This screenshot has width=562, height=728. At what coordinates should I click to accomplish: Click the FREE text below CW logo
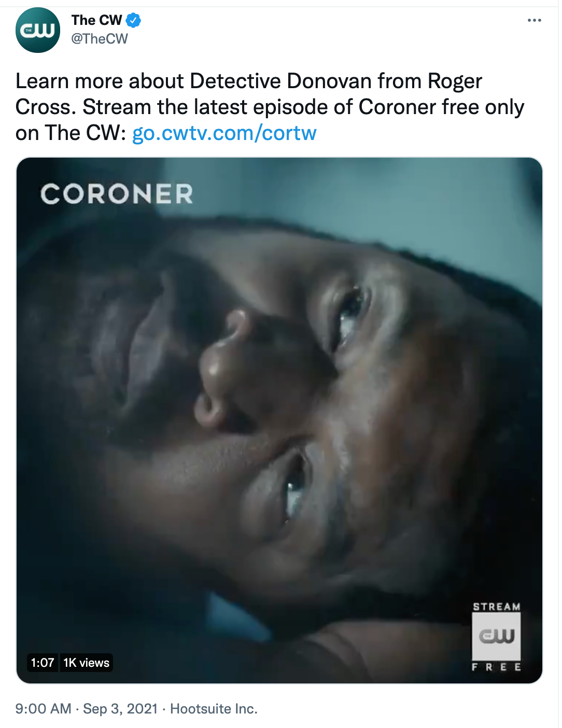coord(497,667)
